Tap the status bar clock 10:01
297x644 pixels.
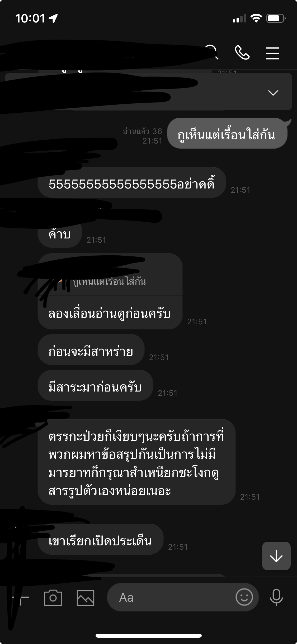(x=30, y=19)
